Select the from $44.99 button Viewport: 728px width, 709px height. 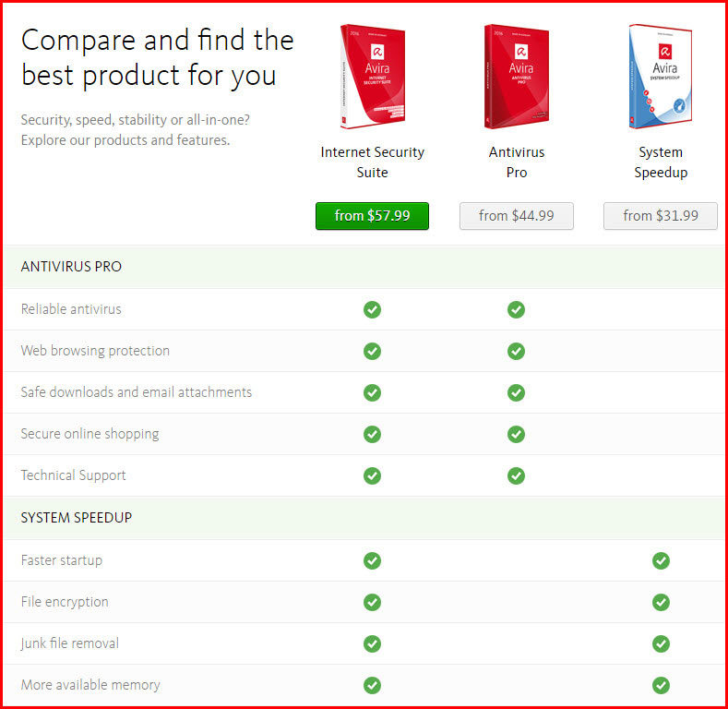[517, 216]
